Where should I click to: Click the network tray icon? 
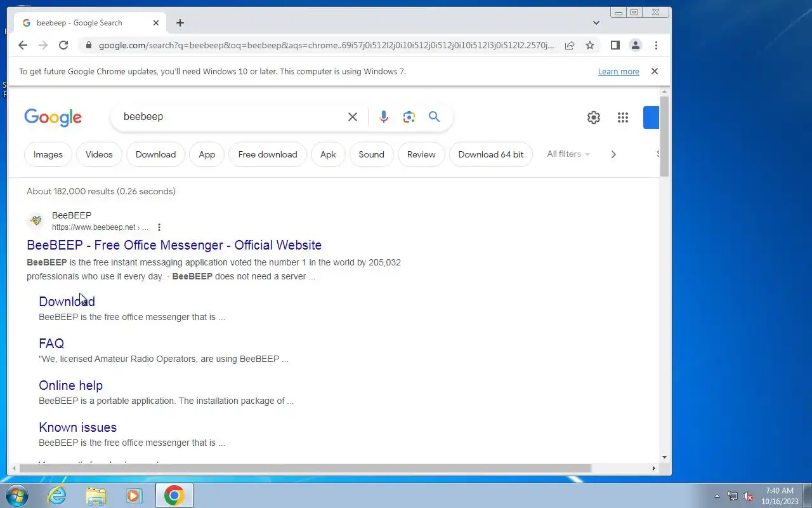(733, 496)
